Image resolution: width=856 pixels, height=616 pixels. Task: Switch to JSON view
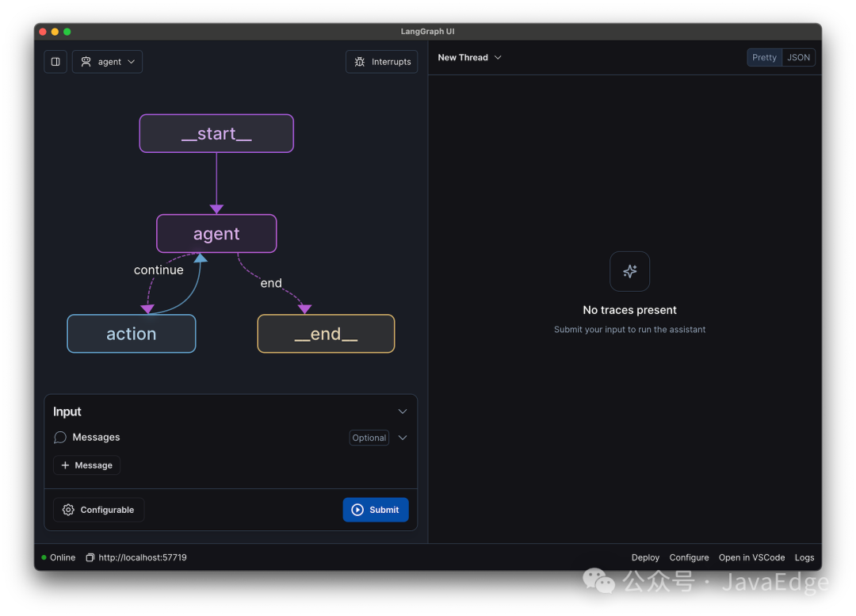[798, 57]
